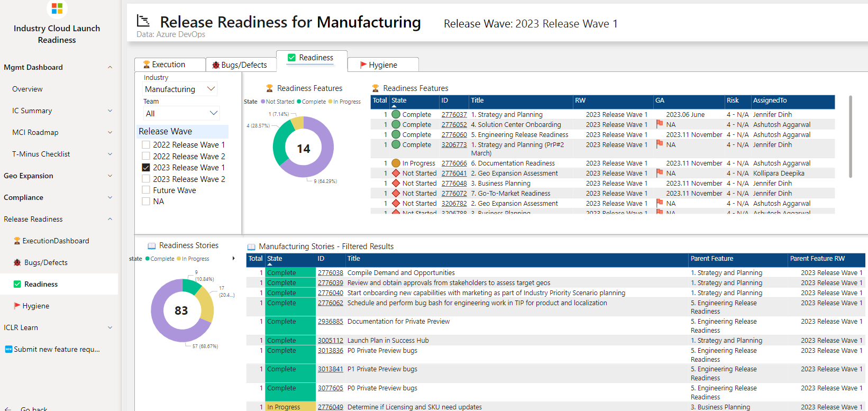Click the trophy icon on Execution tab
The width and height of the screenshot is (868, 411).
(x=147, y=65)
